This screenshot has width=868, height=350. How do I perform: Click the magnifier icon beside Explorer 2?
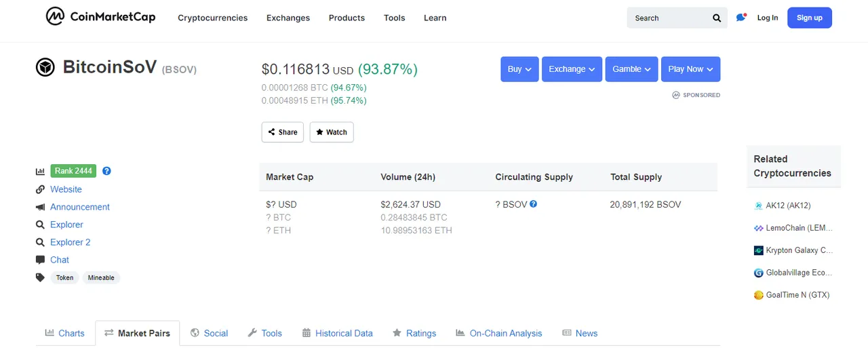click(x=40, y=242)
